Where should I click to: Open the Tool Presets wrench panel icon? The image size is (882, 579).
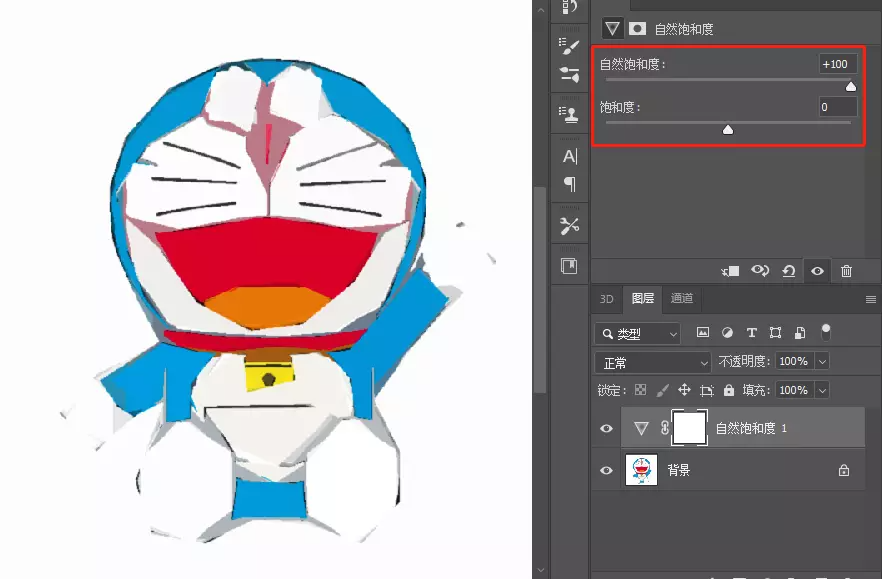point(569,226)
